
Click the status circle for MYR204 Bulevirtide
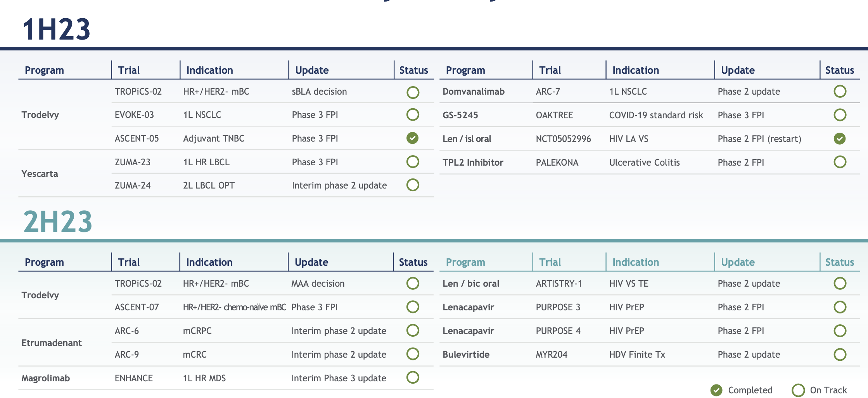(x=839, y=355)
